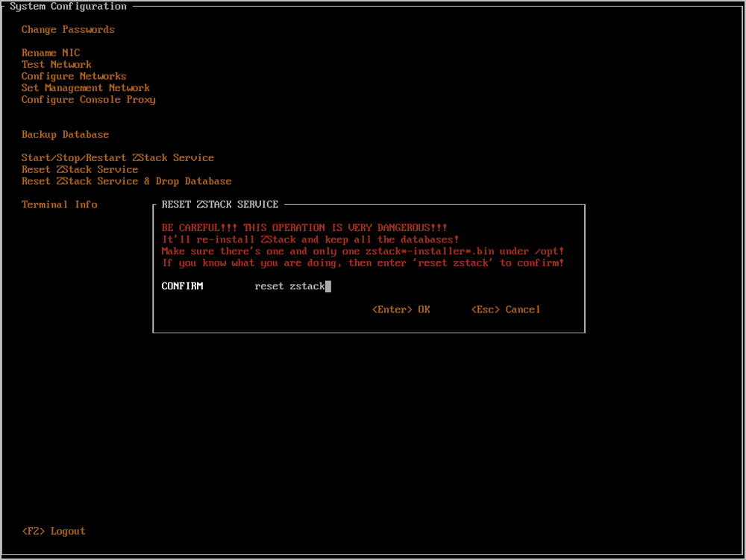Screen dimensions: 746x560
Task: Click the RESET ZSTACK SERVICE dialog title
Action: point(219,204)
